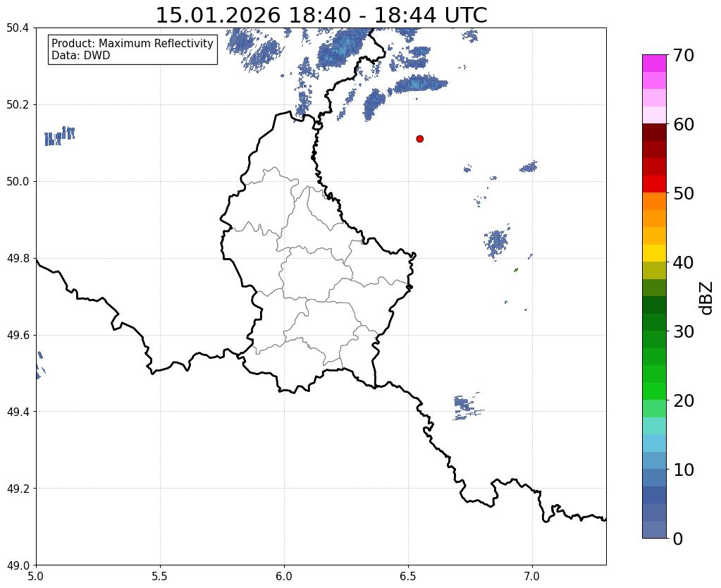The height and width of the screenshot is (588, 721).
Task: Click the colorbar tick label '30'
Action: [684, 331]
